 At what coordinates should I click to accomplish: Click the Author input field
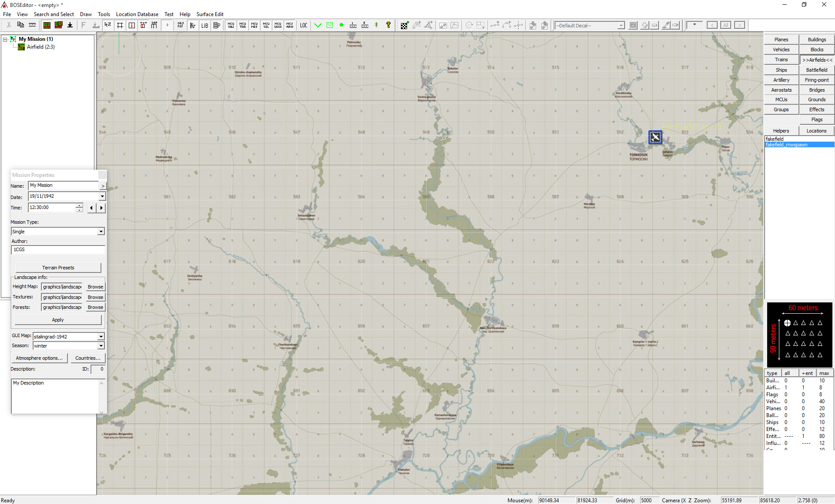click(58, 250)
